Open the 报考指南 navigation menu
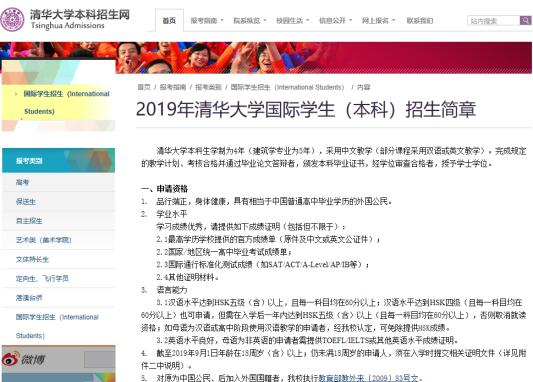This screenshot has height=382, width=533. (x=204, y=21)
